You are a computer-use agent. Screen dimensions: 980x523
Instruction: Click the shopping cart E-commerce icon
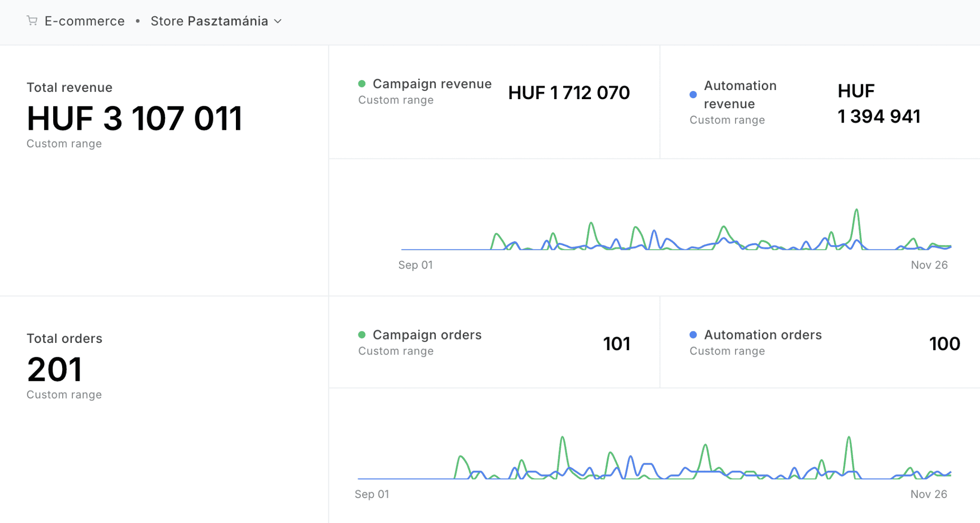(32, 21)
